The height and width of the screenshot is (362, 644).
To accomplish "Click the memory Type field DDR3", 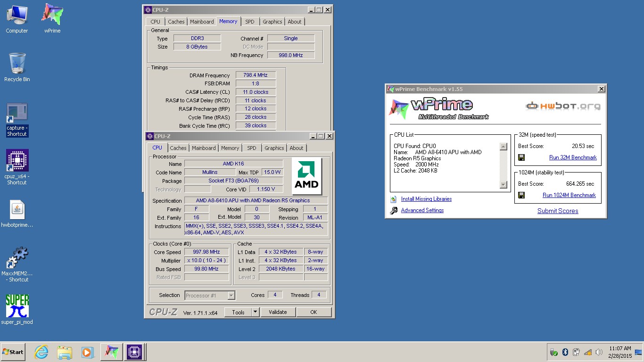I will (197, 39).
